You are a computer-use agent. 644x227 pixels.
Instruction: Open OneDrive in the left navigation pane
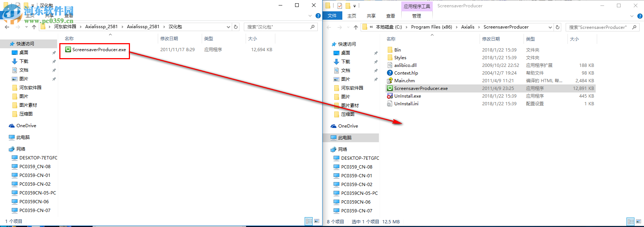point(26,126)
